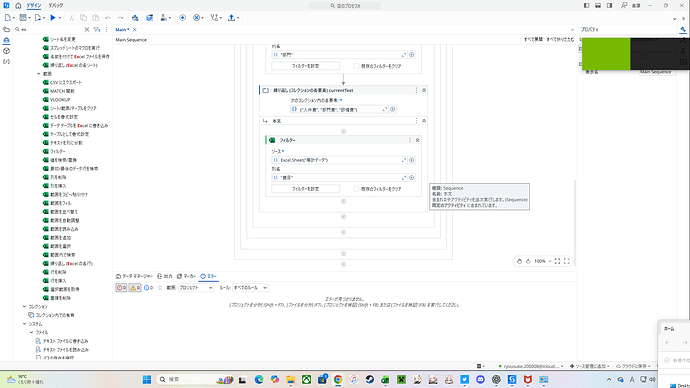Open the zoom 100% dropdown

pos(542,261)
